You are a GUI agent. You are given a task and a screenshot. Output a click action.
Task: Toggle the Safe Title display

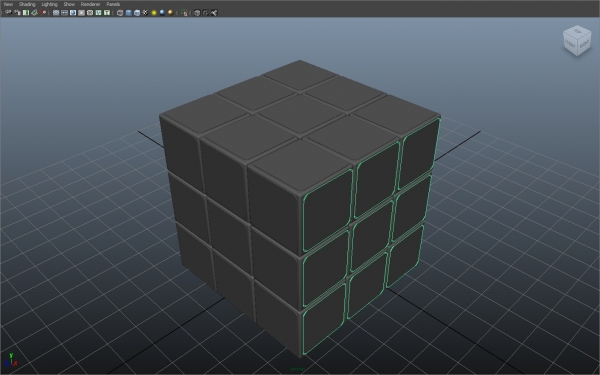coord(107,13)
